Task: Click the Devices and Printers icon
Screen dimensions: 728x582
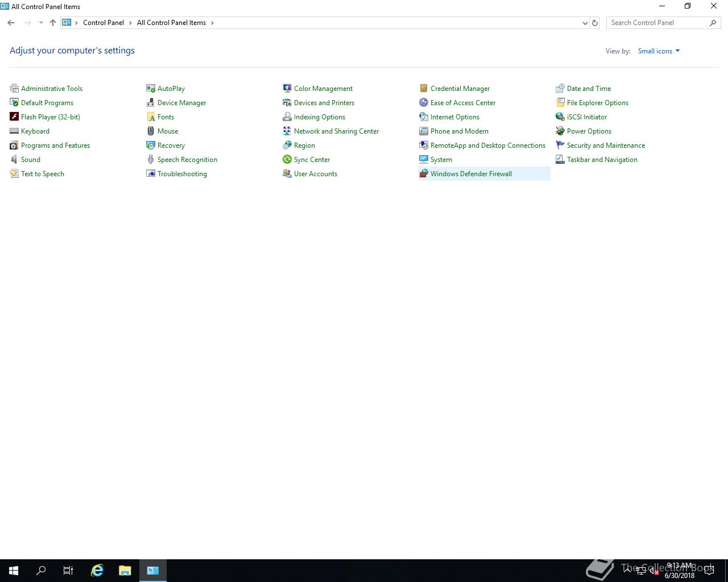Action: click(287, 102)
